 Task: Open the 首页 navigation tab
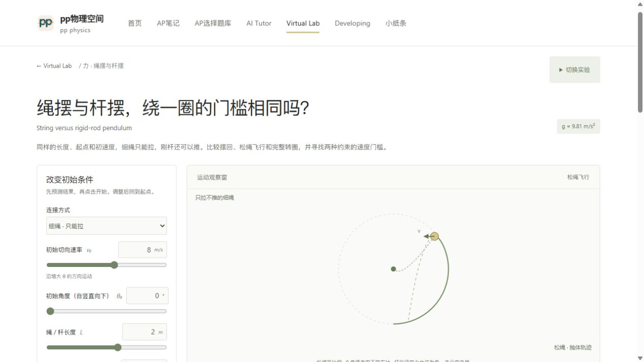[135, 23]
